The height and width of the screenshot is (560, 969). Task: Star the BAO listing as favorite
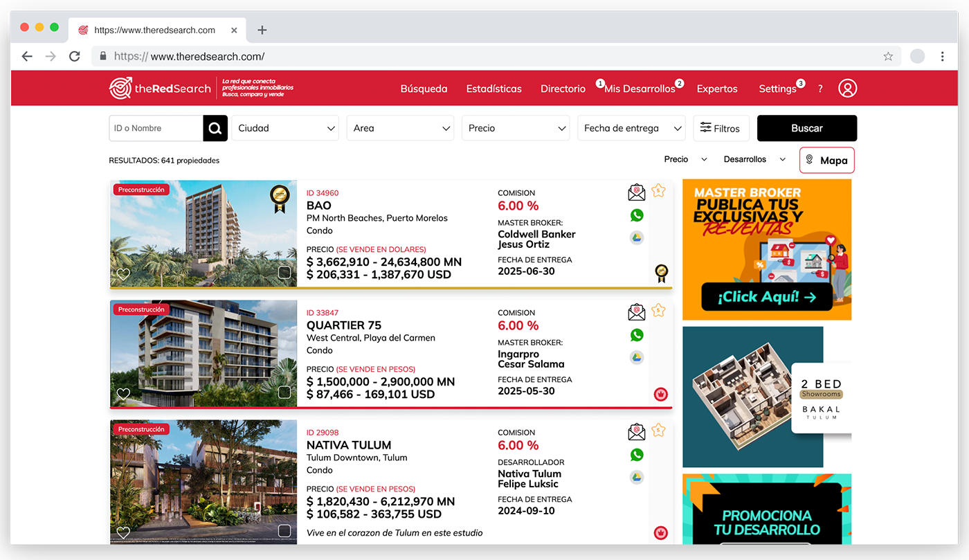click(658, 190)
